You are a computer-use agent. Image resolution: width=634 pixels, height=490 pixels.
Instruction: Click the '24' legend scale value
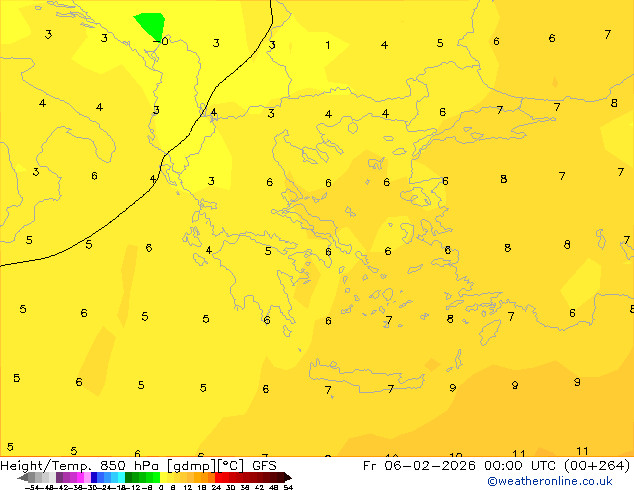click(216, 487)
